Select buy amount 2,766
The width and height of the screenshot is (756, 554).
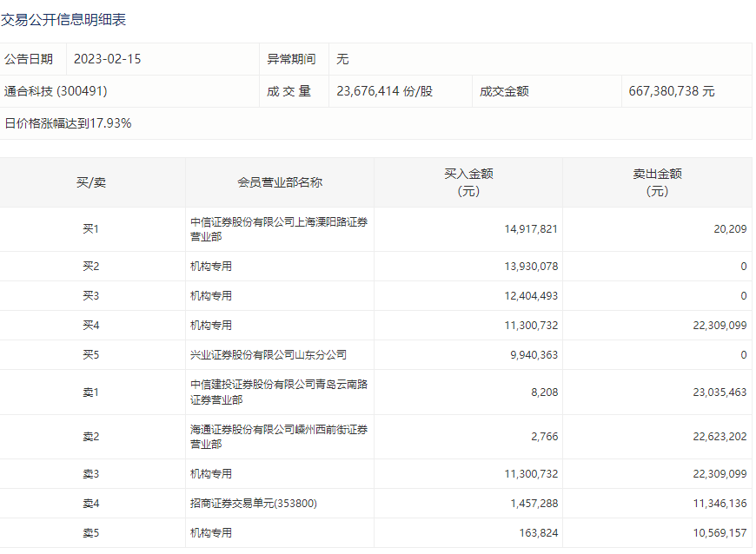[544, 437]
